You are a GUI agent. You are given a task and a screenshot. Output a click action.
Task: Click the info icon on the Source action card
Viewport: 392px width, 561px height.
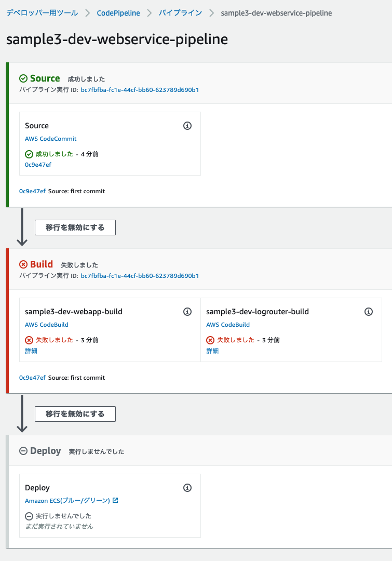187,126
